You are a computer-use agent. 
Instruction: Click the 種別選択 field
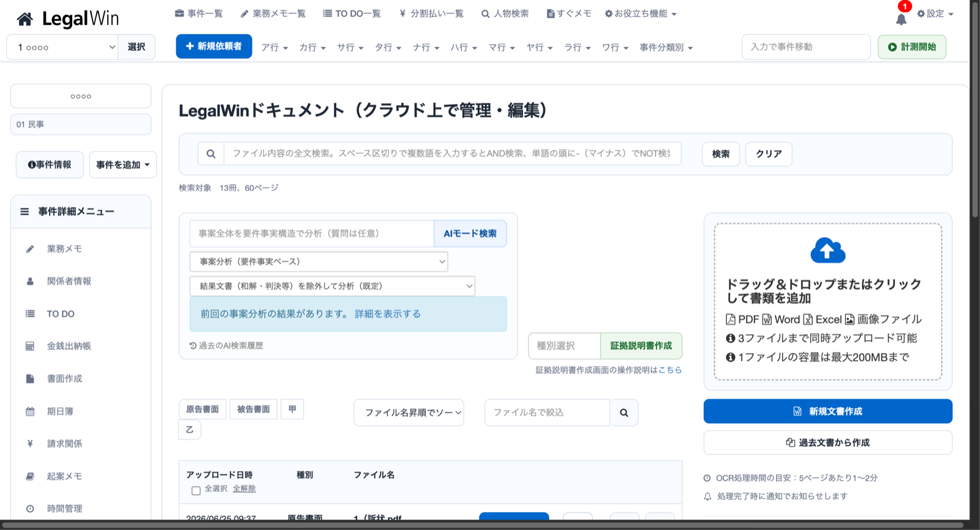click(x=564, y=346)
